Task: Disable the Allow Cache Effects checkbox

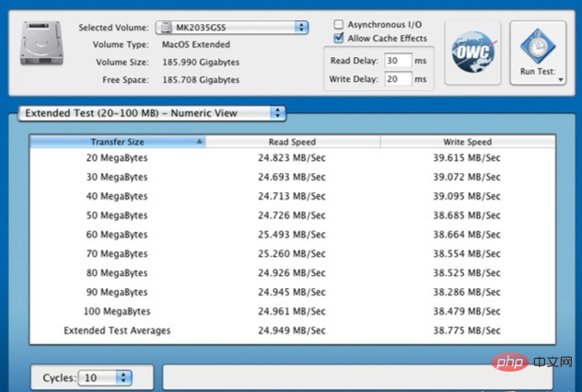Action: click(x=340, y=38)
